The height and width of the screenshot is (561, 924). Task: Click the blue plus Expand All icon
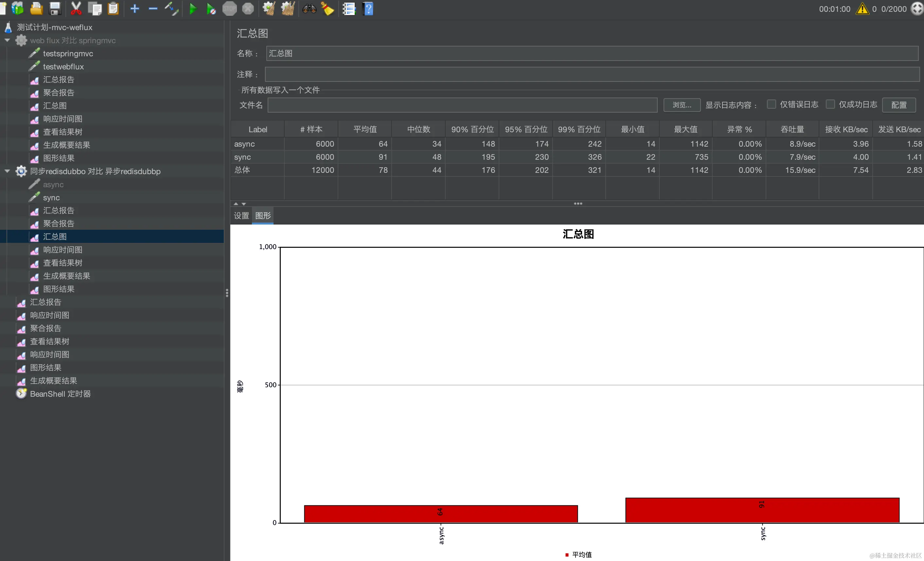(x=134, y=9)
